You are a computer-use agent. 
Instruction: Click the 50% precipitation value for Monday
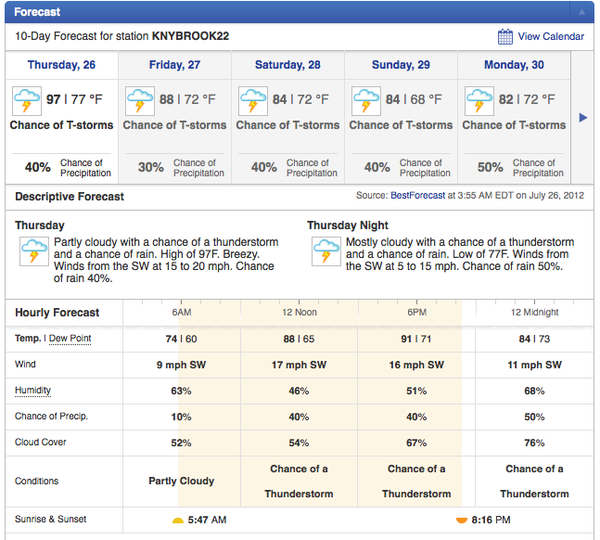click(x=490, y=167)
